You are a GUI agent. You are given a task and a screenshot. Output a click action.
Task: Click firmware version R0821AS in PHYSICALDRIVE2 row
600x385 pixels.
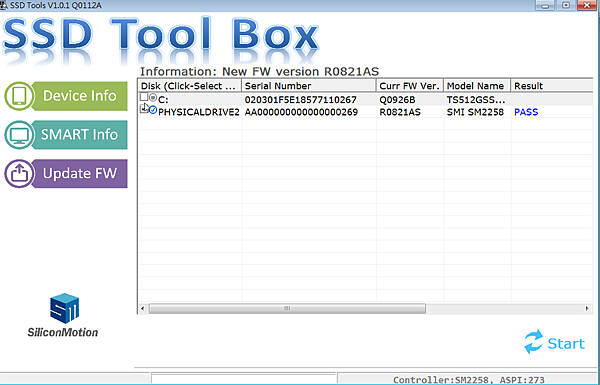pyautogui.click(x=400, y=112)
